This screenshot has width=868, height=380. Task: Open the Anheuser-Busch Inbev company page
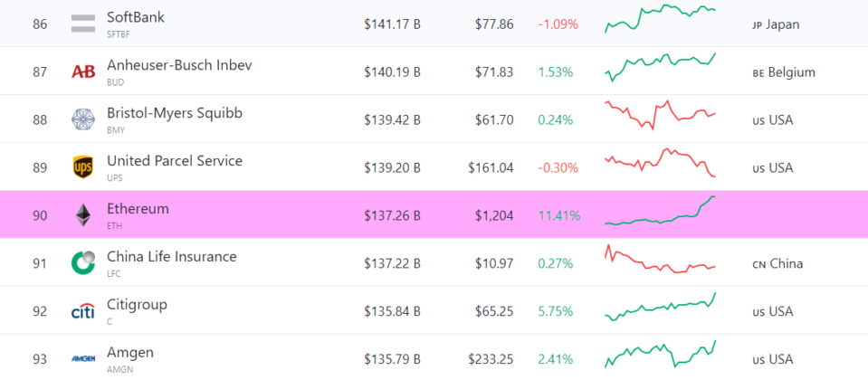[179, 65]
